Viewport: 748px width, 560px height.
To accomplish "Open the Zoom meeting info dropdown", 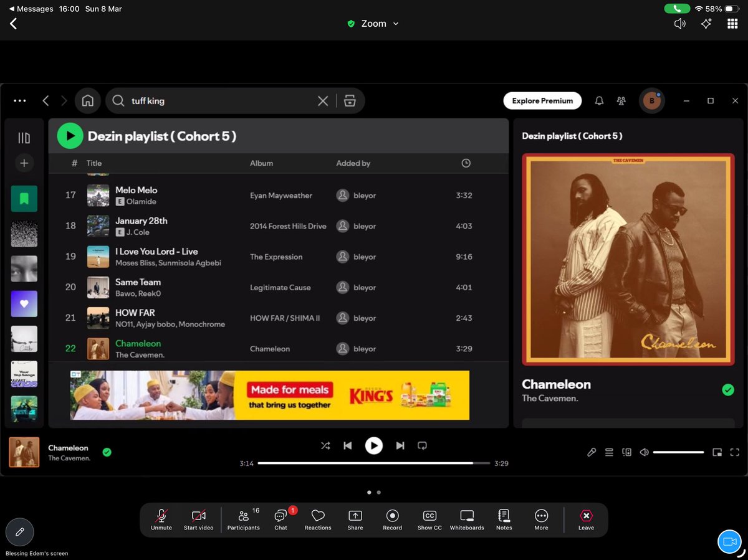I will [x=373, y=24].
